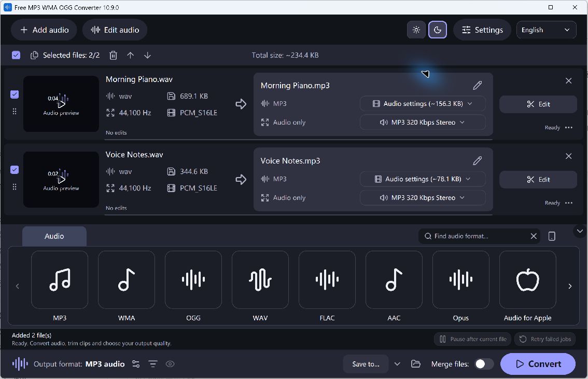Open the English language dropdown

pyautogui.click(x=546, y=30)
